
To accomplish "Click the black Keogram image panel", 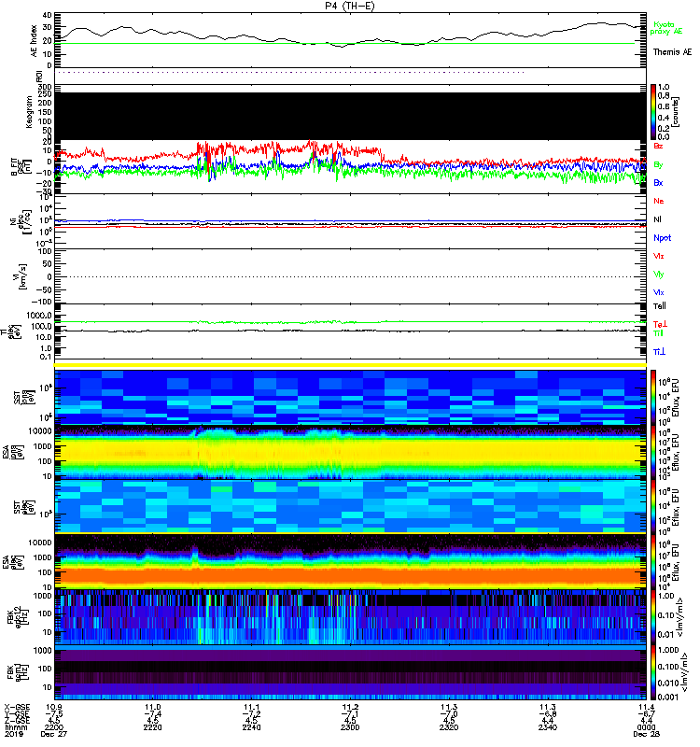I will click(351, 116).
